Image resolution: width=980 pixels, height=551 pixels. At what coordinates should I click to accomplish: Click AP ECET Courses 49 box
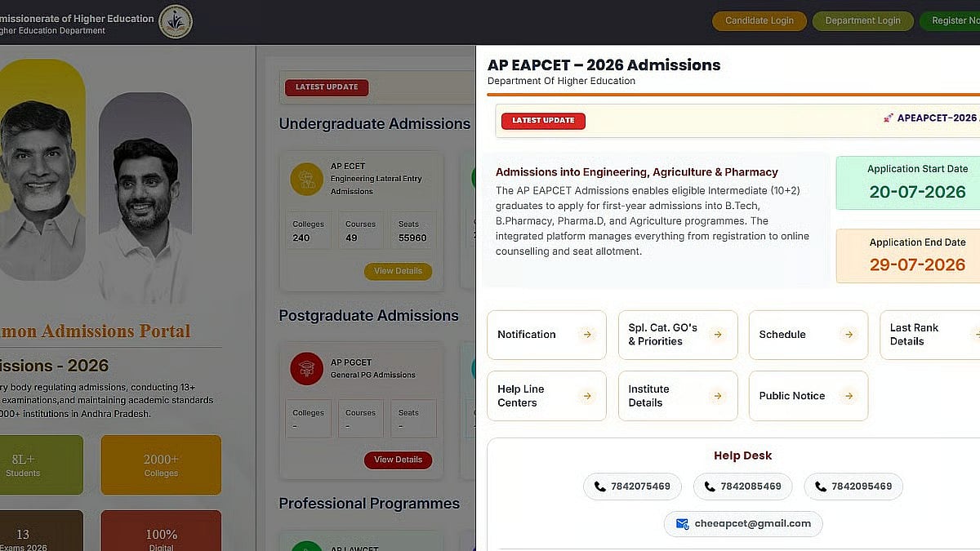pos(361,230)
